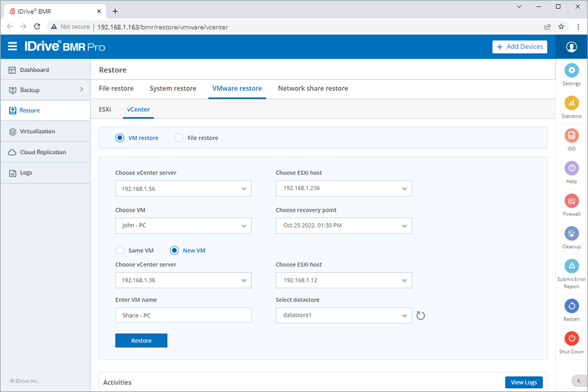Image resolution: width=588 pixels, height=392 pixels.
Task: Click the blue Restore button
Action: 141,340
